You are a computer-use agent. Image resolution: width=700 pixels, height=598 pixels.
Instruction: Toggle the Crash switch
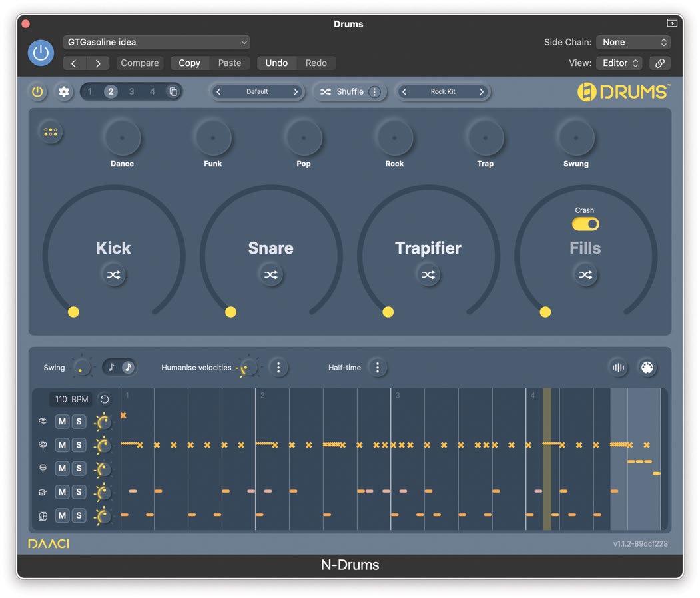click(x=585, y=224)
